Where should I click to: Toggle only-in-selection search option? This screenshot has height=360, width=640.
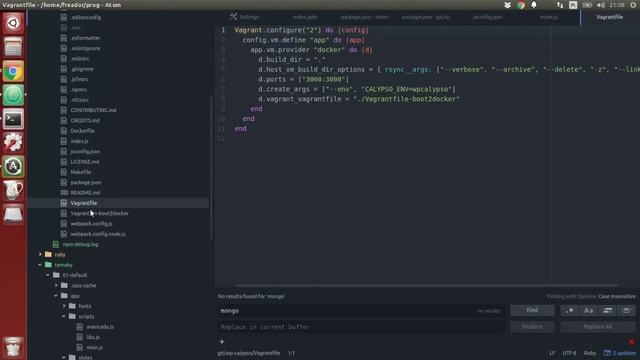[607, 311]
